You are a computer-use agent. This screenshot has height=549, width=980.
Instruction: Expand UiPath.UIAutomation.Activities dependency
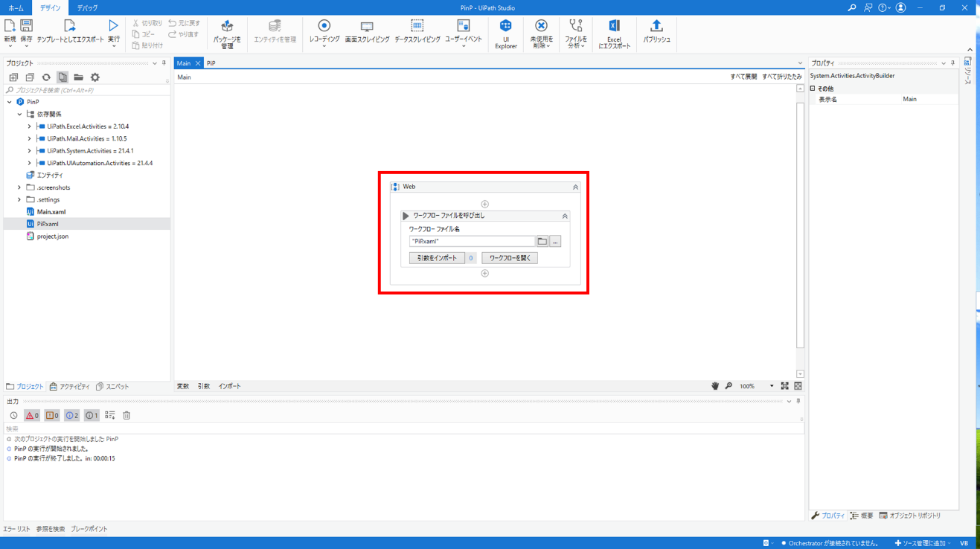click(x=30, y=163)
